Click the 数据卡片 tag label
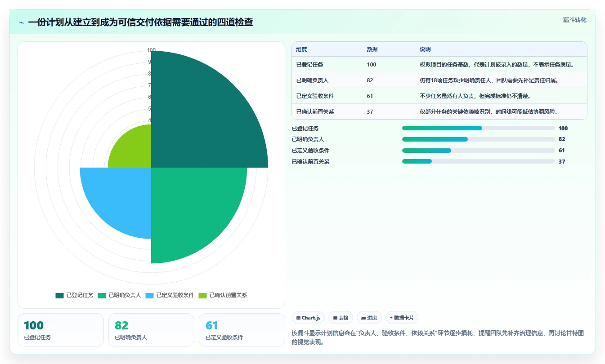 404,318
